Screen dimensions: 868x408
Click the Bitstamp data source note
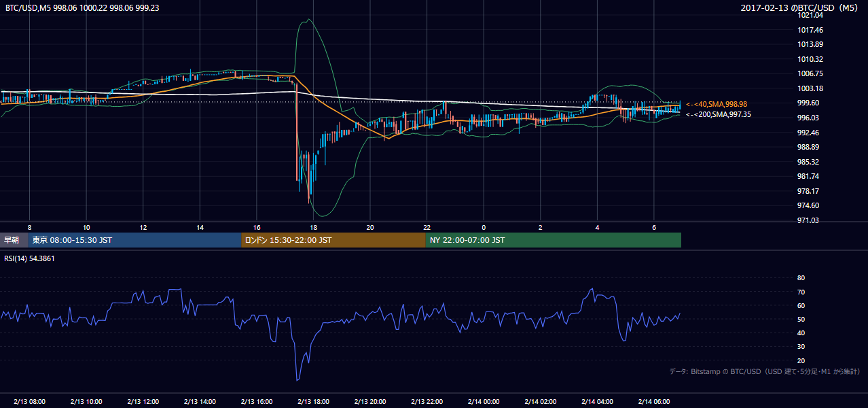click(765, 372)
